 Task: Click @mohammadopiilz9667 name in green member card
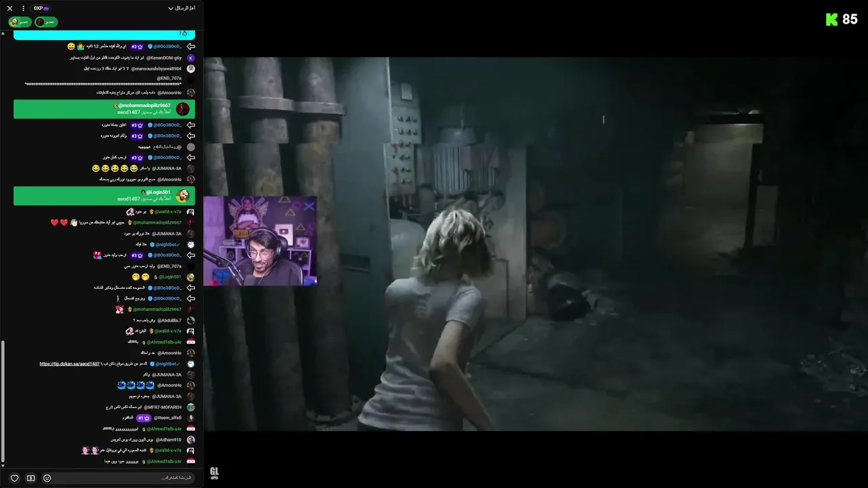tap(144, 106)
